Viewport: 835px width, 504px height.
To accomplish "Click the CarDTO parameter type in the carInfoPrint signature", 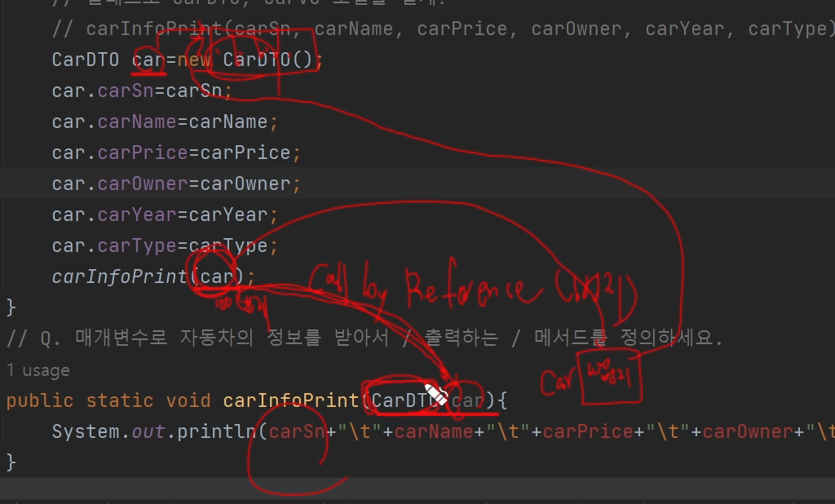I will tap(404, 400).
